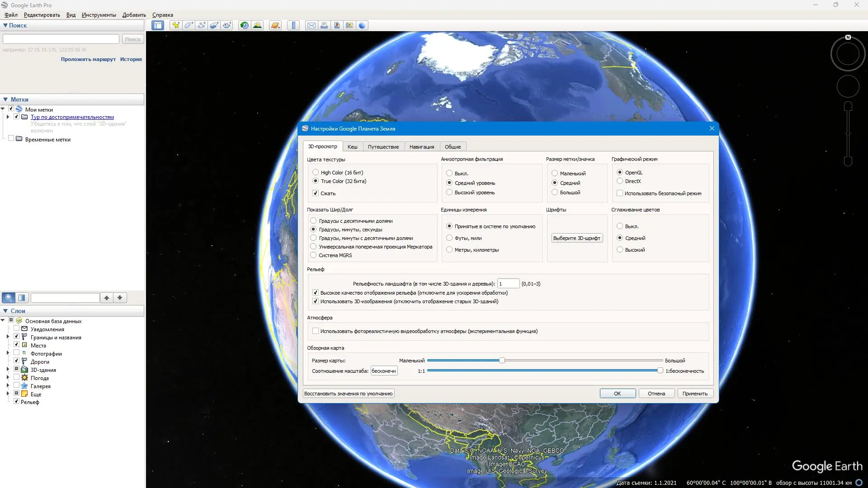Click the Add Polygon toolbar icon
This screenshot has width=868, height=488.
point(189,26)
